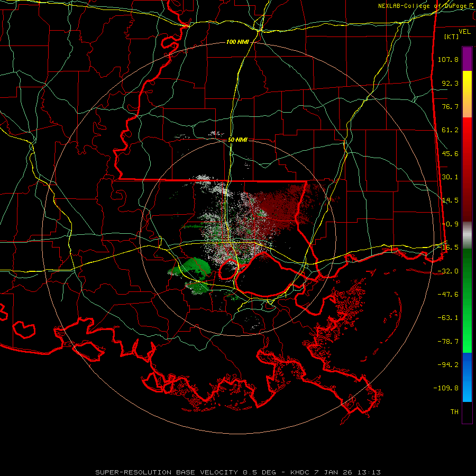Click the -78.7 velocity scale value
The height and width of the screenshot is (476, 476).
(448, 342)
